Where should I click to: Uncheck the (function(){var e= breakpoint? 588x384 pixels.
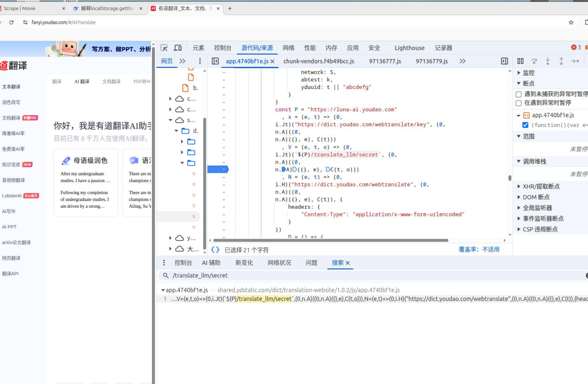526,125
